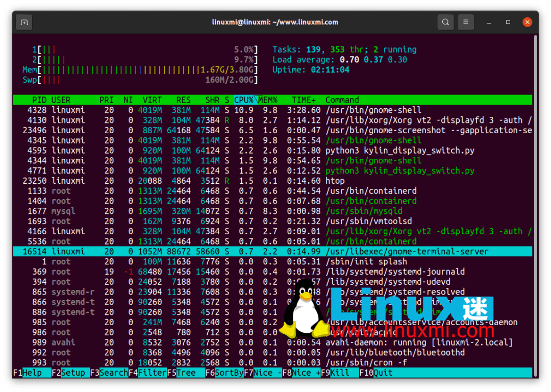Screen dimensions: 551x392
Task: Sort by the SHR column header
Action: 212,100
